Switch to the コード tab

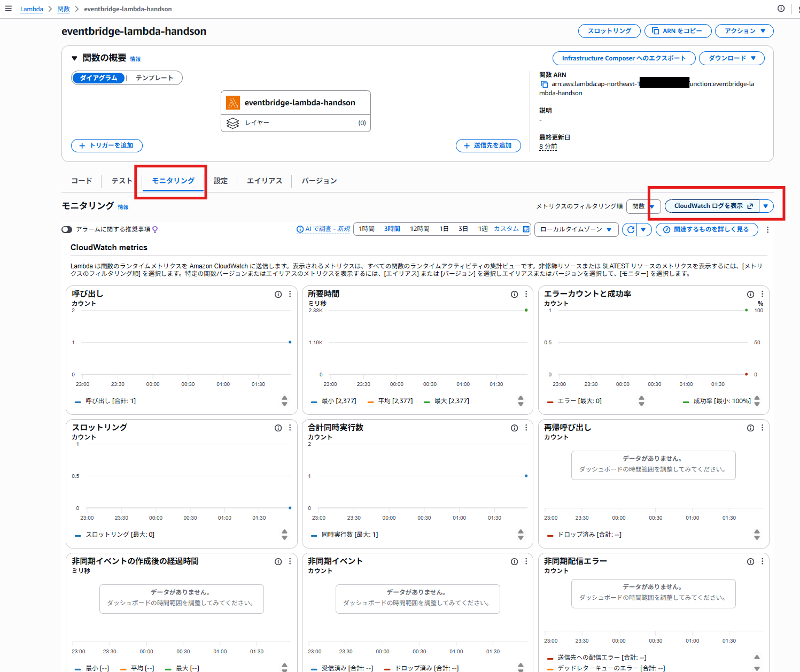pyautogui.click(x=82, y=181)
